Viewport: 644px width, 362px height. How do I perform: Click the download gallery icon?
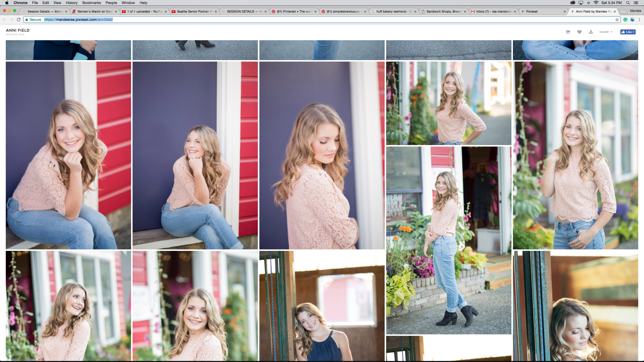coord(591,32)
